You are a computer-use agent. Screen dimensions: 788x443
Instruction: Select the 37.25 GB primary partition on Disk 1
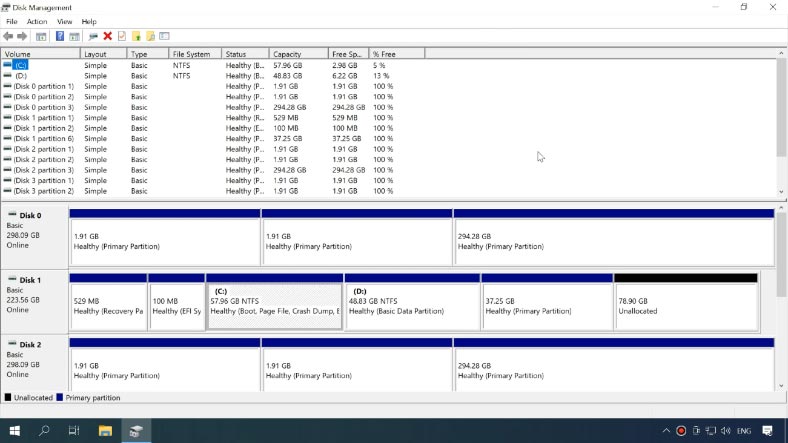tap(547, 302)
